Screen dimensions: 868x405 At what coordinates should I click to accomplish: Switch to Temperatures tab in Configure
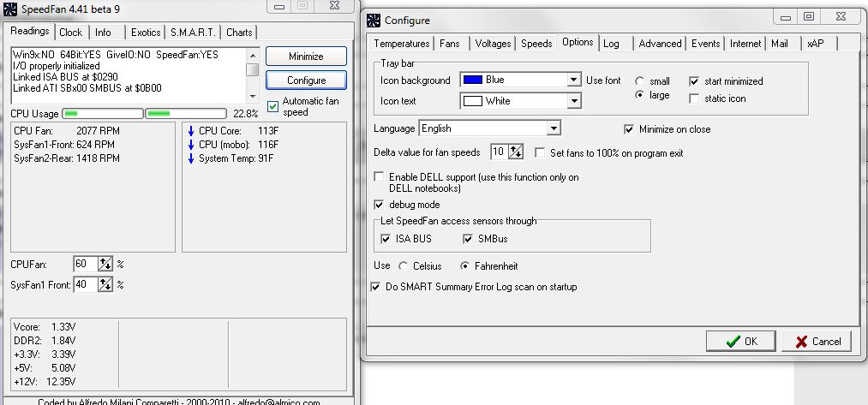401,44
